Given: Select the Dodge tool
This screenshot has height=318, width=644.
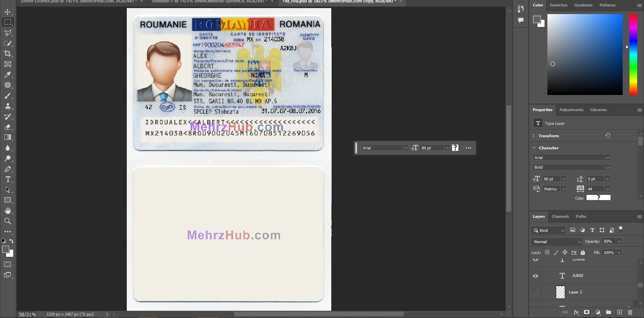Looking at the screenshot, I should point(8,158).
